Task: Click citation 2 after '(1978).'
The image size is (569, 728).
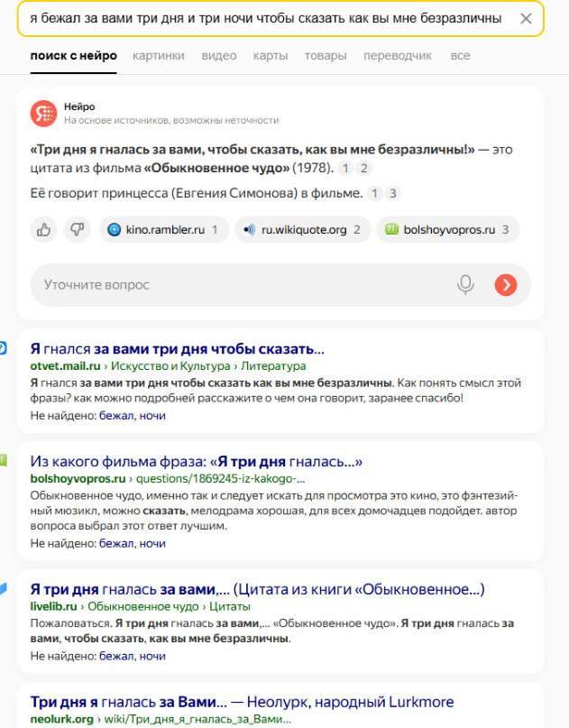Action: 364,168
